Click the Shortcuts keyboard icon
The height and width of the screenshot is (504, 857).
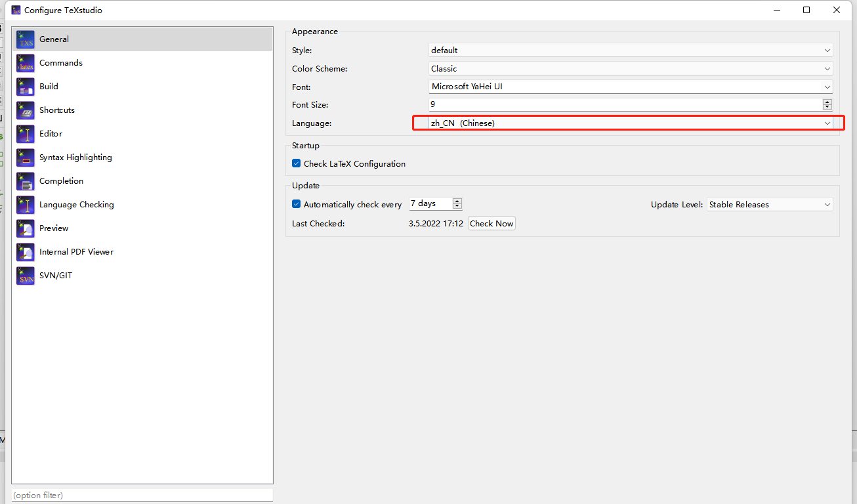pyautogui.click(x=26, y=110)
